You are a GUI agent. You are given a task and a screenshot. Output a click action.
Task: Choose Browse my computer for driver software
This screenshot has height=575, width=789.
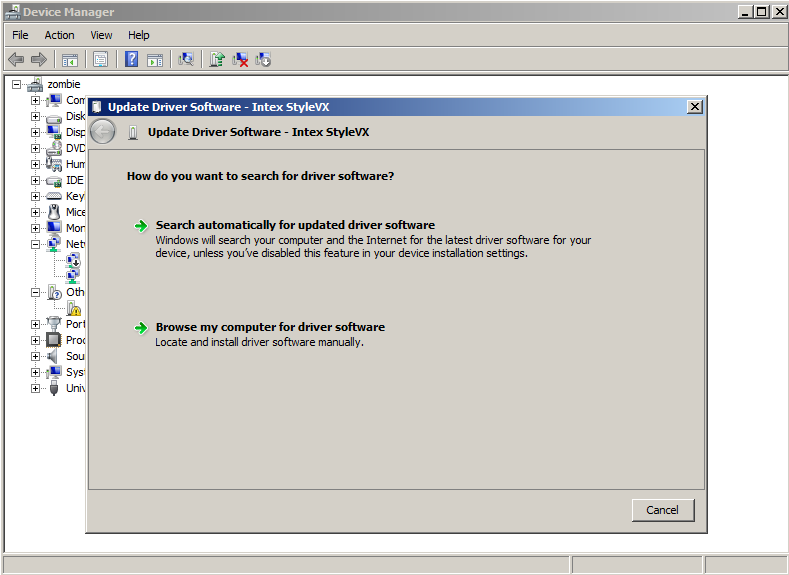tap(270, 327)
